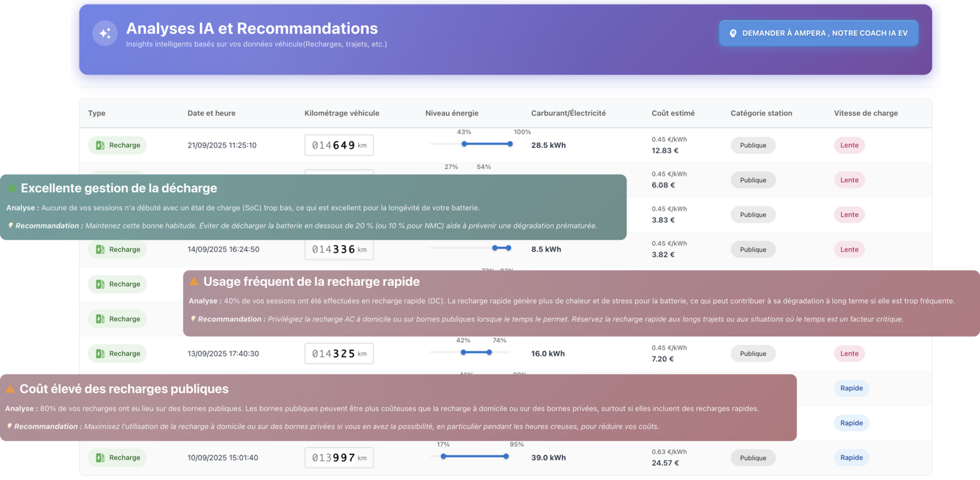Viewport: 980px width, 480px height.
Task: Click the 'Rapide' badge in the 10/09/2025 row
Action: pyautogui.click(x=851, y=457)
